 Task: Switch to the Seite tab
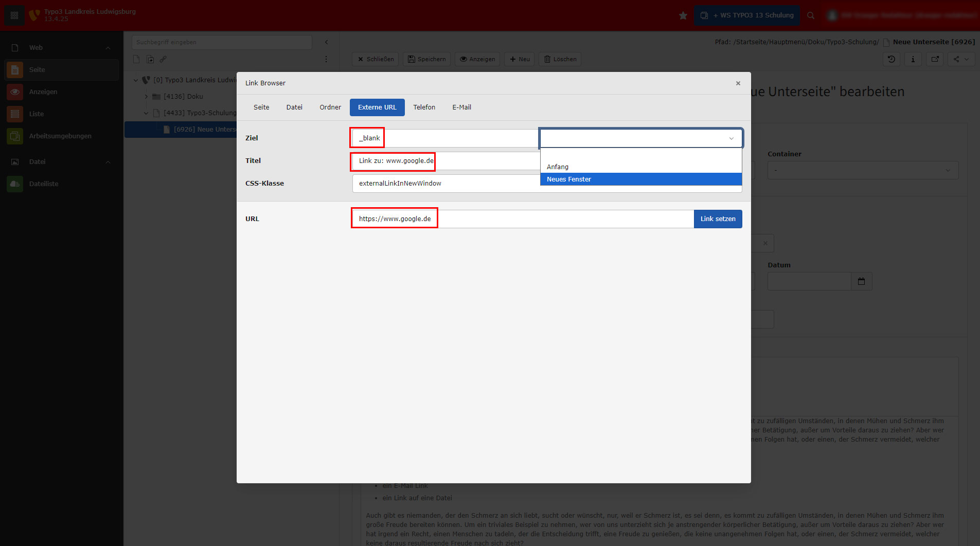261,107
